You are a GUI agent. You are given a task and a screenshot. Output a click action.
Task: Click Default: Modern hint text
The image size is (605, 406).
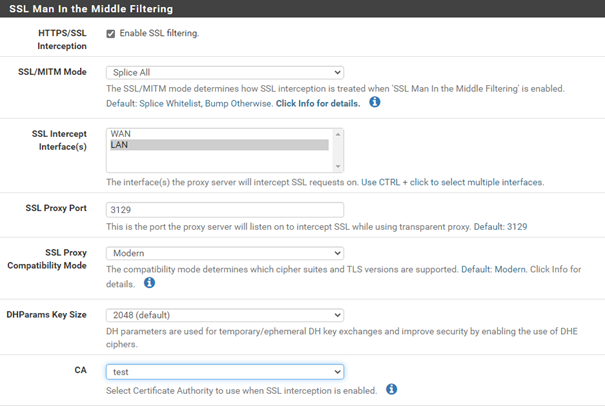[x=494, y=269]
